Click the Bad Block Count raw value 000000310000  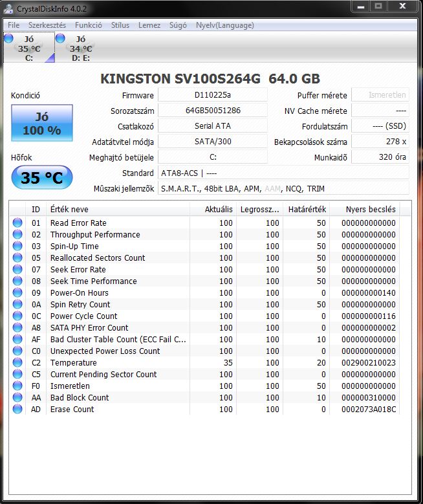point(369,398)
